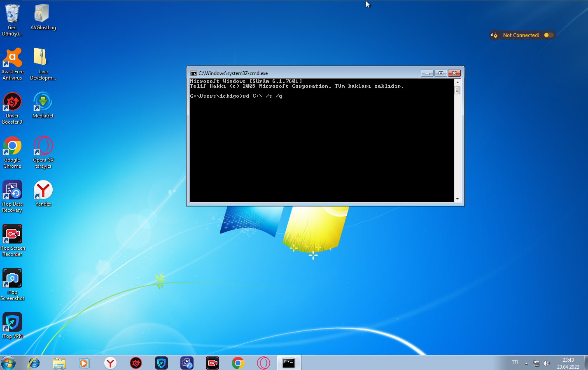Toggle the Not Connected VPN switch on

548,35
